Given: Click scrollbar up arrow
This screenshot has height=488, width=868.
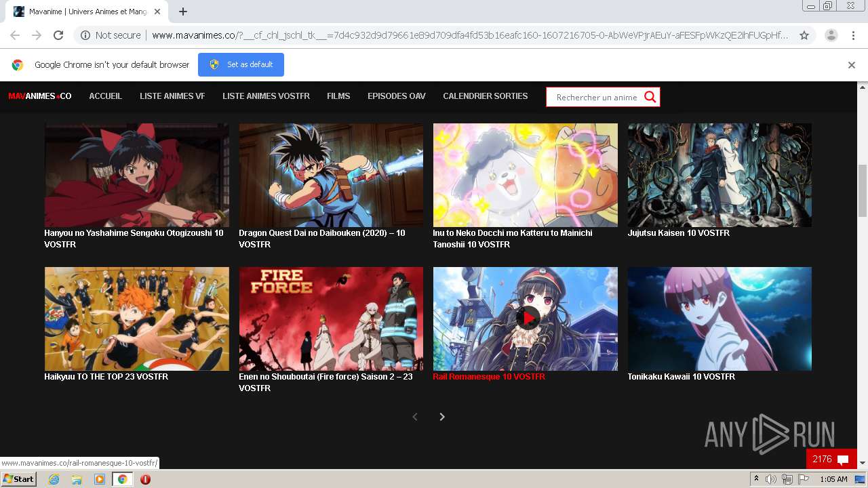Looking at the screenshot, I should [863, 87].
